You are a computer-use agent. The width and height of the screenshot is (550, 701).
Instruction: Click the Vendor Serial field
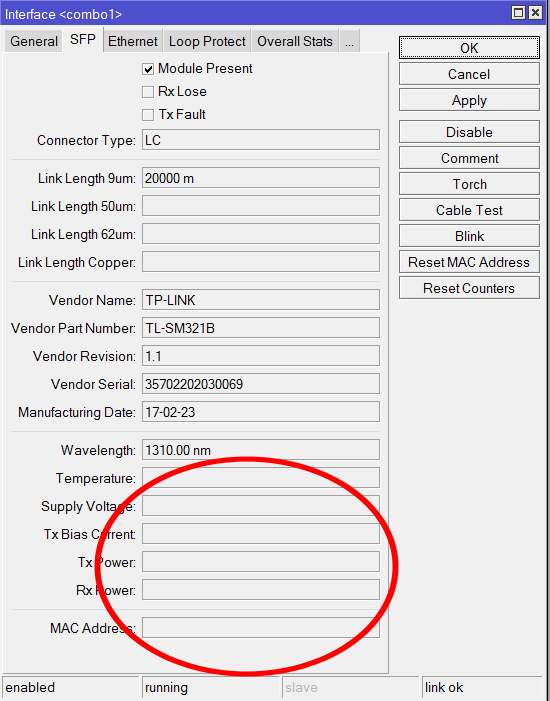[x=261, y=384]
